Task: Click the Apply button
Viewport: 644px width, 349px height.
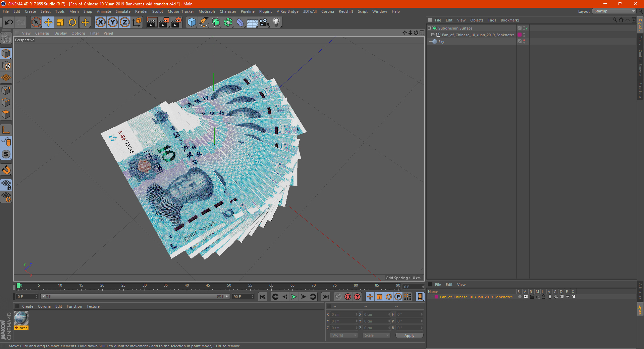Action: pos(409,336)
